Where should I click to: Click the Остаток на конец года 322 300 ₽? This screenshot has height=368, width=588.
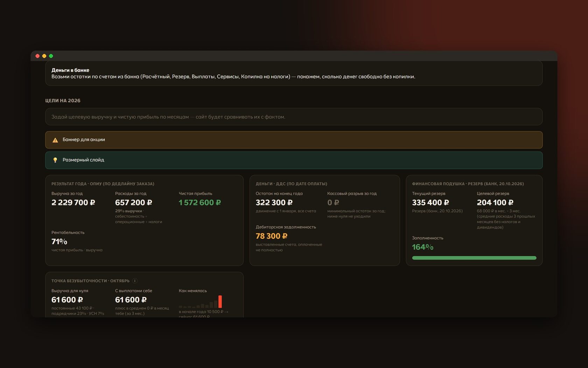[x=274, y=203]
